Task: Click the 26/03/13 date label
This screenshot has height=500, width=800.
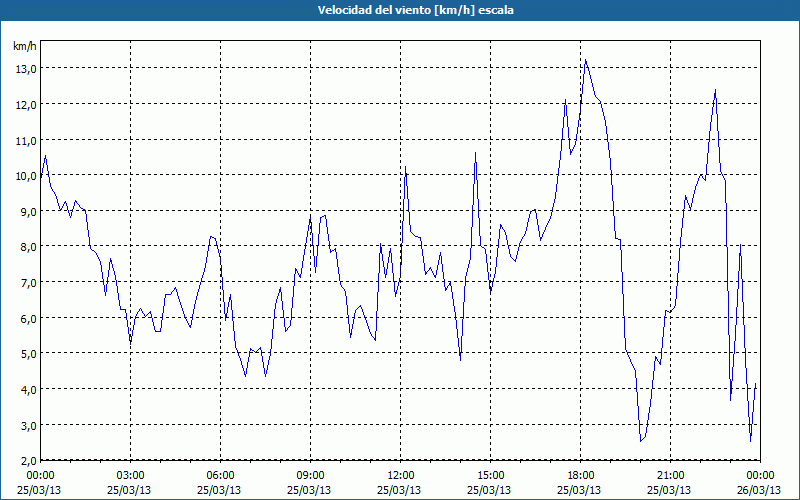Action: [x=759, y=490]
